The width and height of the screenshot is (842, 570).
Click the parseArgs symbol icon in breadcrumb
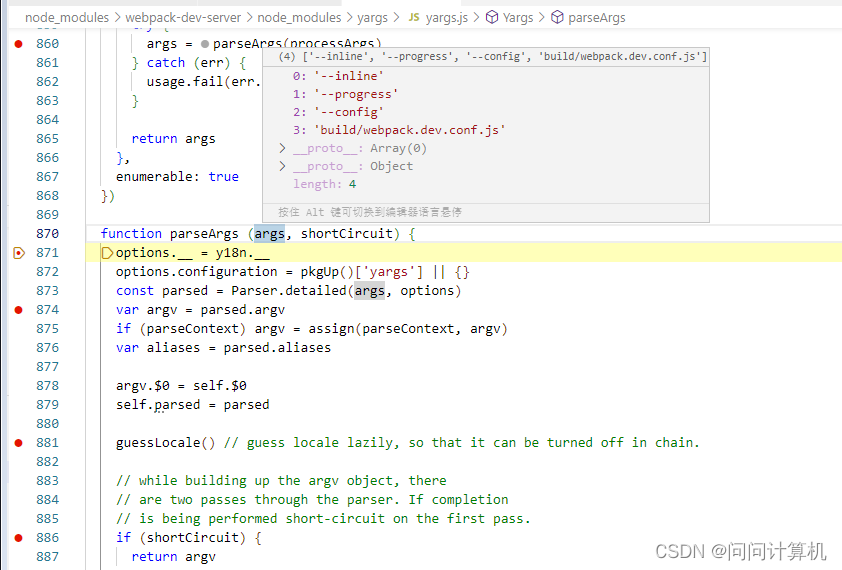tap(557, 17)
